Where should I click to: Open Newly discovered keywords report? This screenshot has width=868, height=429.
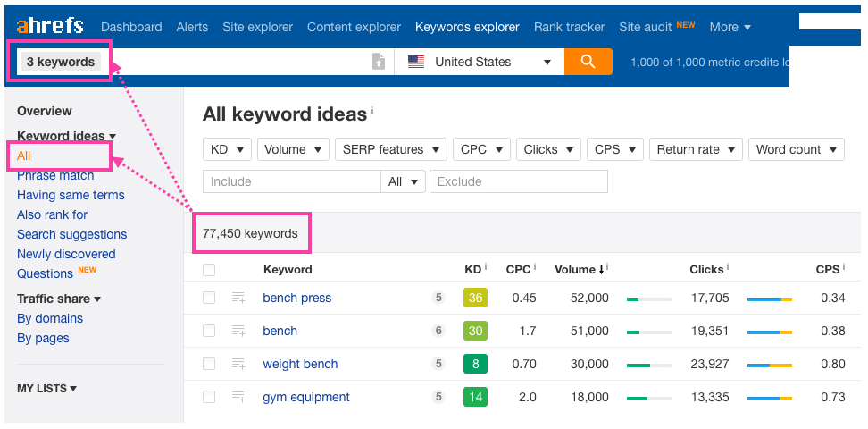point(66,254)
